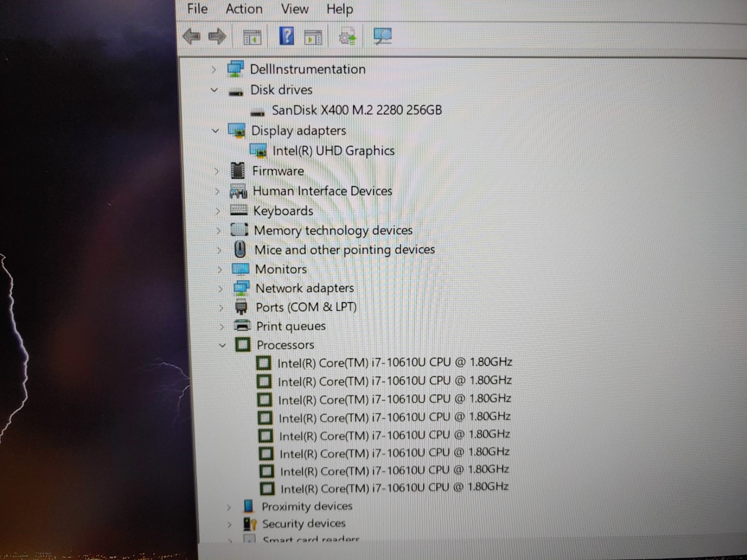The width and height of the screenshot is (747, 560).
Task: Click the Keyboards category icon
Action: pos(239,210)
